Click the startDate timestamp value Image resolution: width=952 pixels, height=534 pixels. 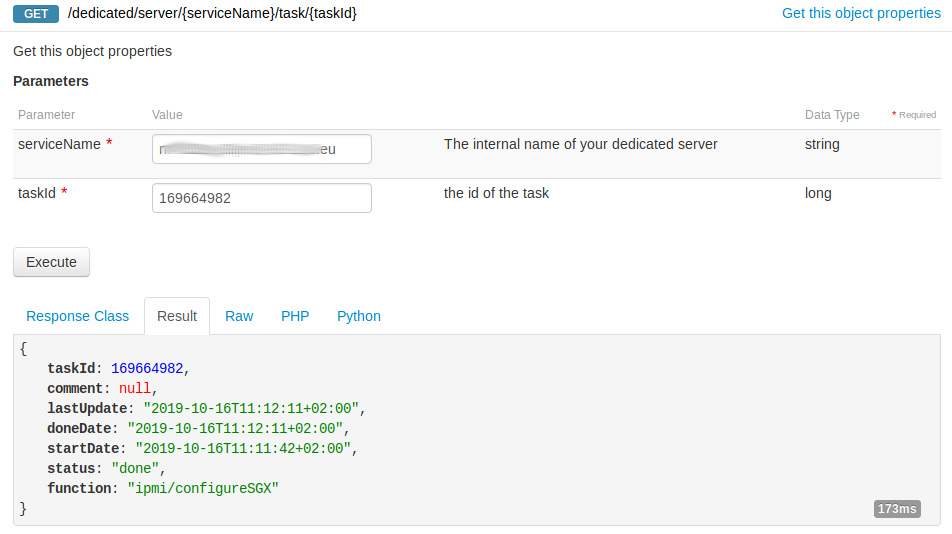point(243,448)
